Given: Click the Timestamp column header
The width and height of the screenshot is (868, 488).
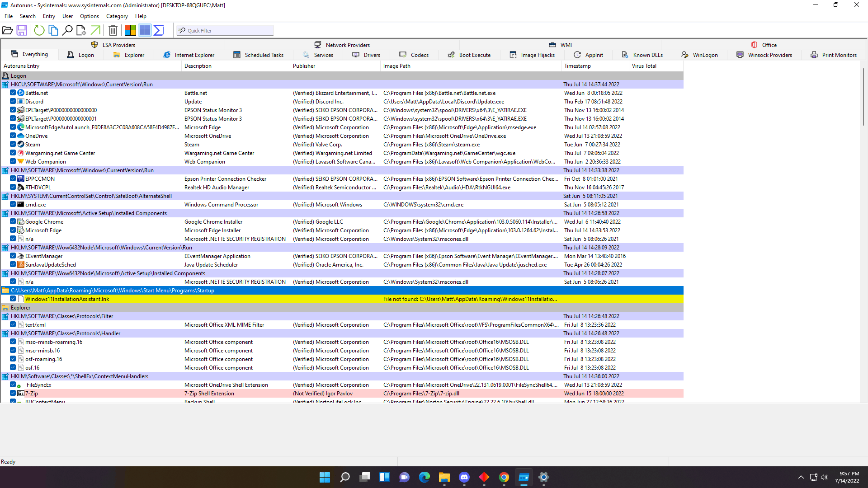Looking at the screenshot, I should click(577, 66).
